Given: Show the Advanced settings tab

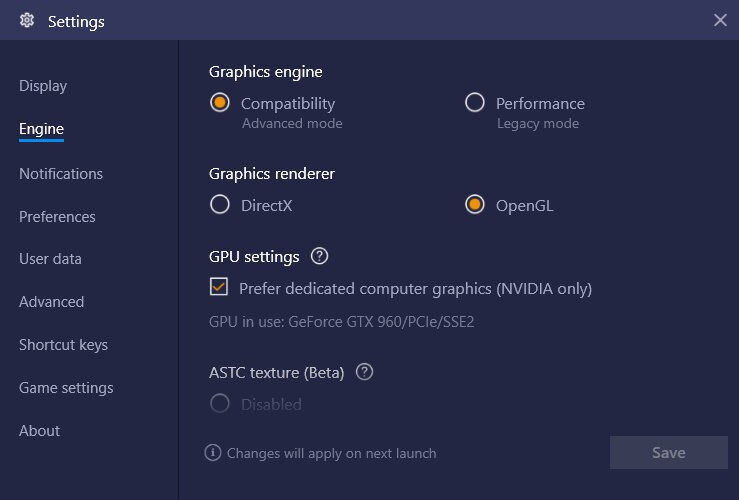Looking at the screenshot, I should 51,302.
